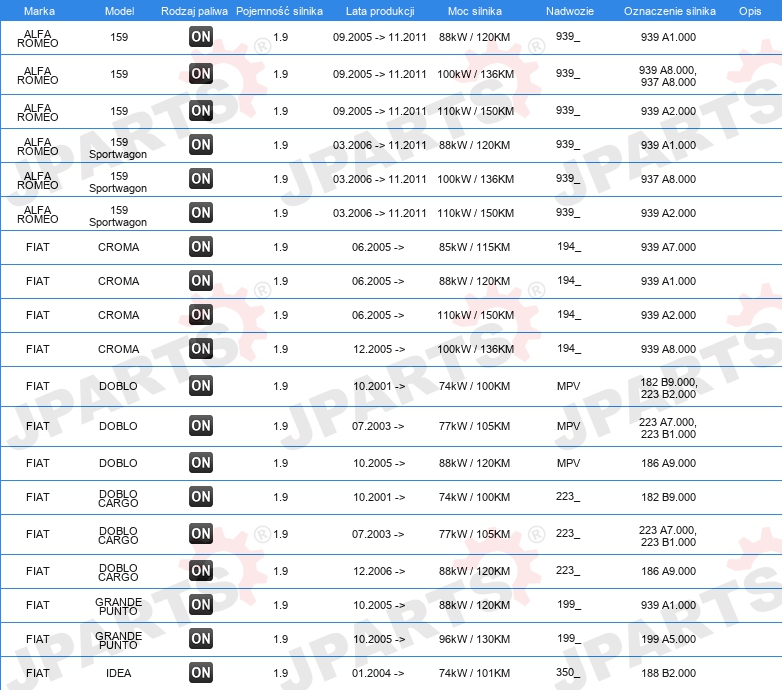Click the Moc silnika column header
Screen dimensions: 782x690
click(475, 11)
